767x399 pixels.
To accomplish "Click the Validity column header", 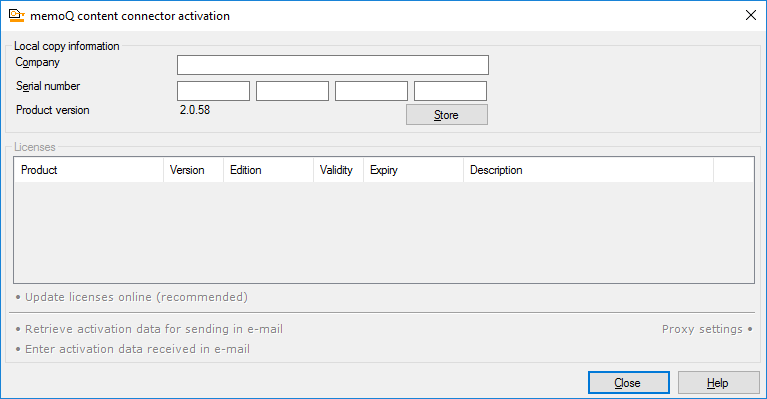I will click(338, 170).
